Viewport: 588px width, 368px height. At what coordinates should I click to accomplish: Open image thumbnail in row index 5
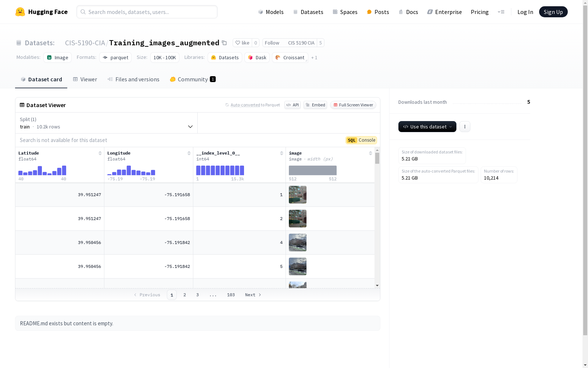coord(298,266)
